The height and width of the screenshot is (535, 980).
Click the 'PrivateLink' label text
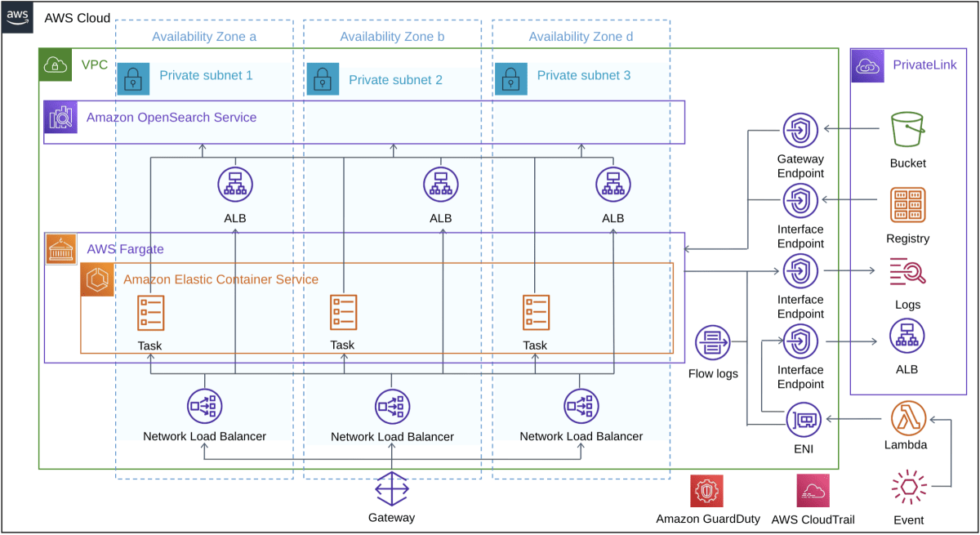point(924,65)
